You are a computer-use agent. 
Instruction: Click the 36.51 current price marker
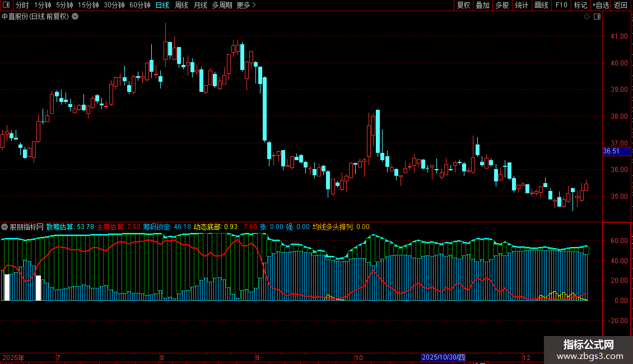[x=616, y=151]
